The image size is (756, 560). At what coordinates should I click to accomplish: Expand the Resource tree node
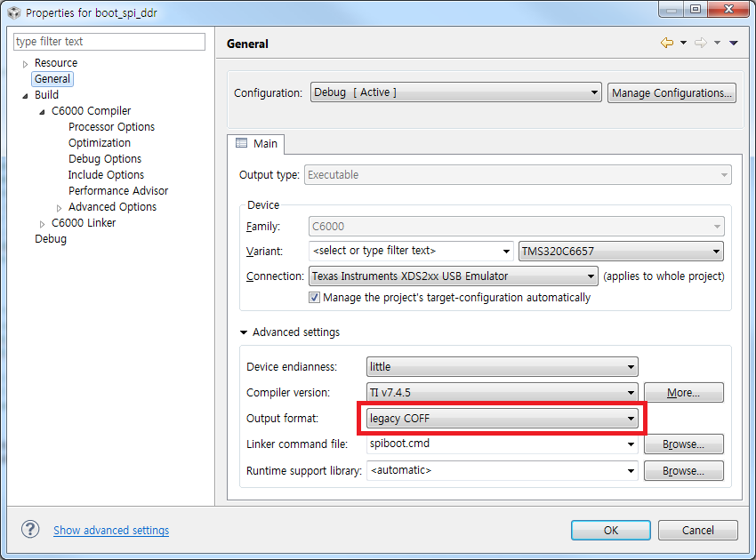[26, 64]
